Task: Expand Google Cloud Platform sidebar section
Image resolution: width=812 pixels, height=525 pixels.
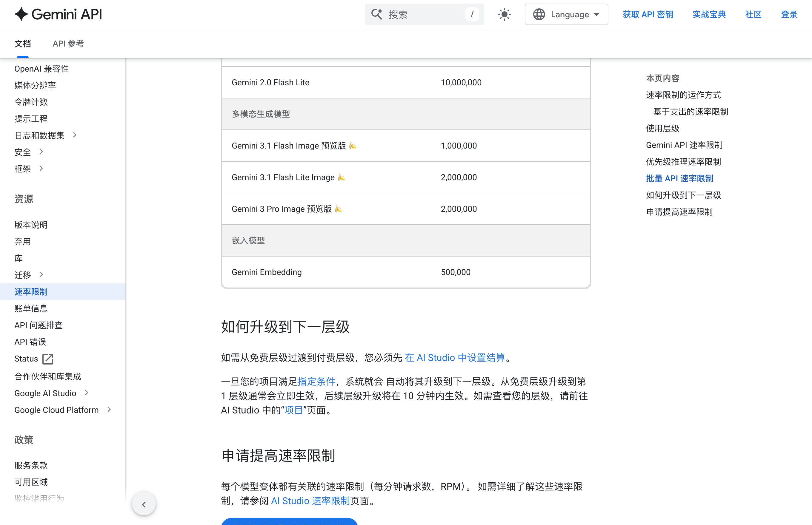Action: (x=109, y=410)
